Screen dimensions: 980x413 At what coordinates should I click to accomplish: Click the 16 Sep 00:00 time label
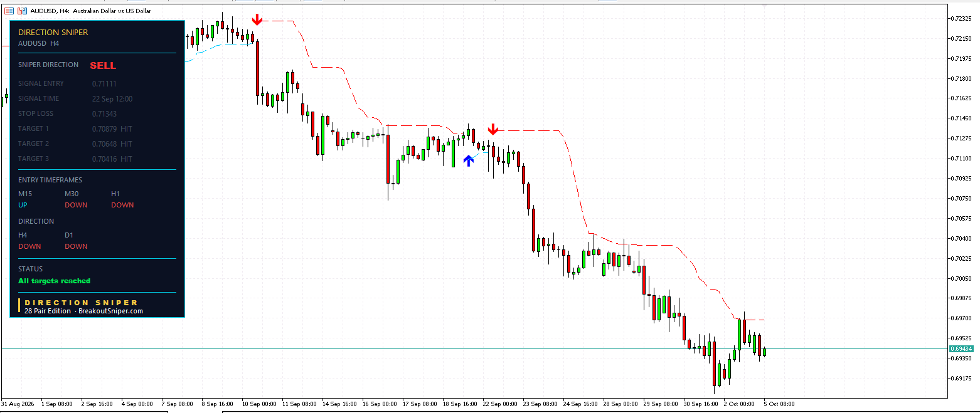coord(380,404)
